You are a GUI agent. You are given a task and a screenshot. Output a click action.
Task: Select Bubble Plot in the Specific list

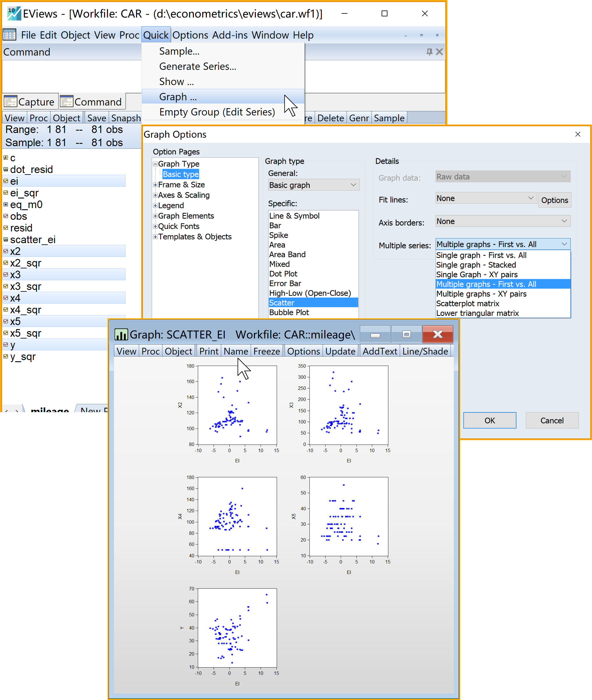point(289,312)
